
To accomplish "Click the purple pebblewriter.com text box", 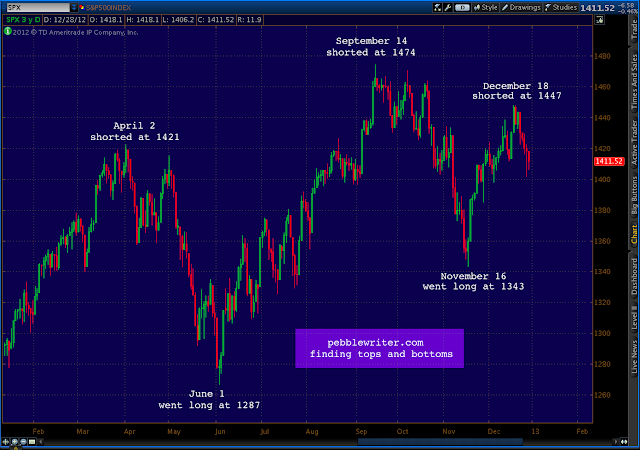I will tap(380, 348).
